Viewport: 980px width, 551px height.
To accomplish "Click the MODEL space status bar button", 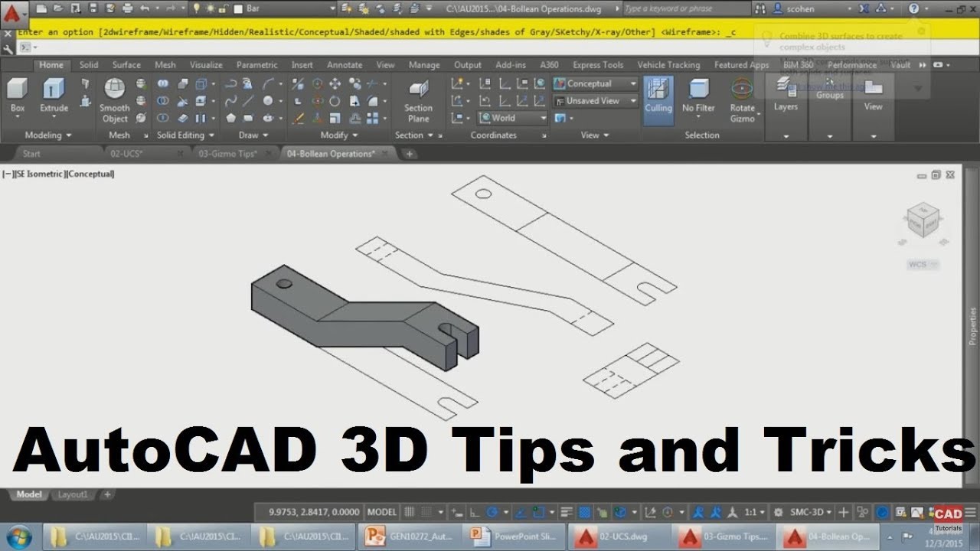I will (x=382, y=512).
